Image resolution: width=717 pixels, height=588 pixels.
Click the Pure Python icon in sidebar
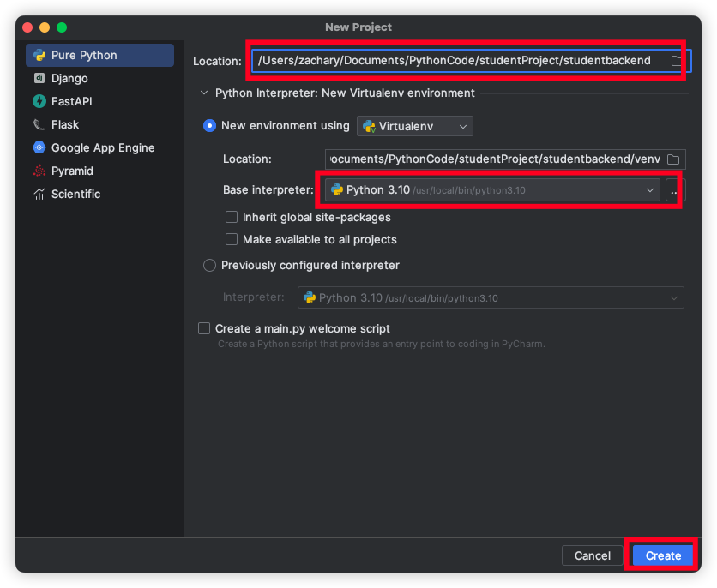39,55
